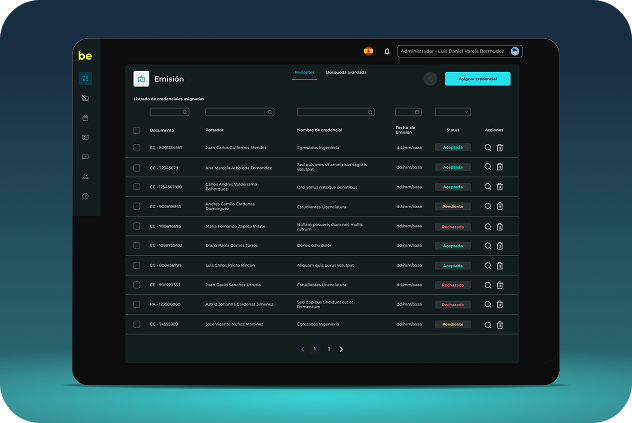The width and height of the screenshot is (632, 423).
Task: Click the Emisión badge icon
Action: tap(141, 79)
